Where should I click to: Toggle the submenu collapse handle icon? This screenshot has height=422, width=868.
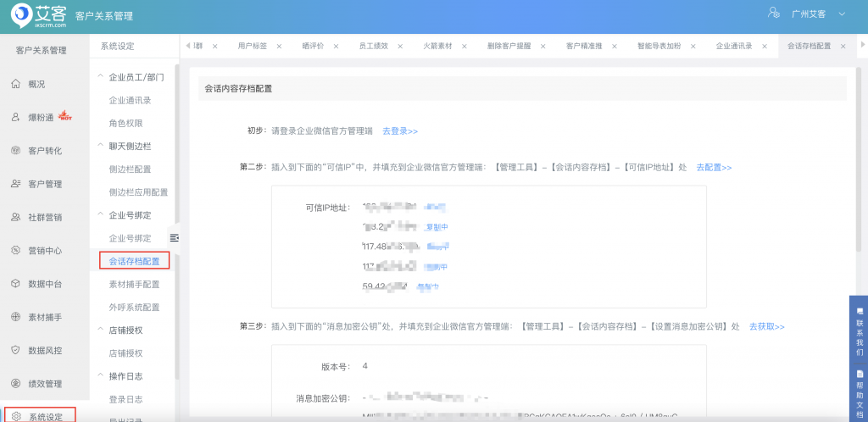pyautogui.click(x=175, y=238)
